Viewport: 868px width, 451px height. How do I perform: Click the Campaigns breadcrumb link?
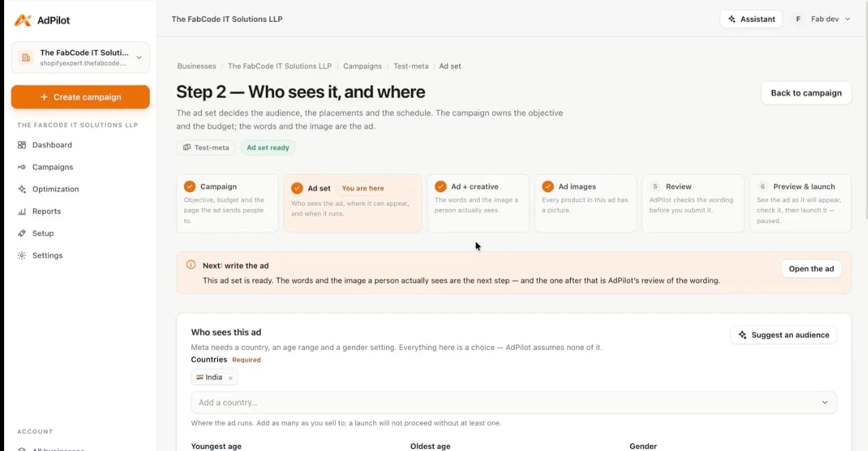click(x=362, y=66)
